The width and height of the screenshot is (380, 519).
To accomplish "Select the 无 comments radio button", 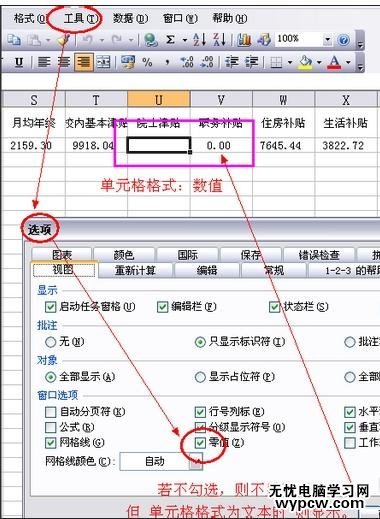I will pos(50,342).
